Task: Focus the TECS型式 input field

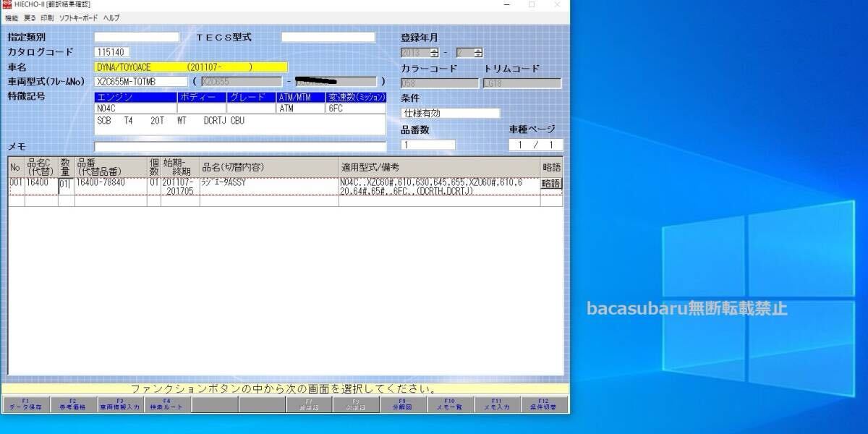Action: tap(328, 37)
